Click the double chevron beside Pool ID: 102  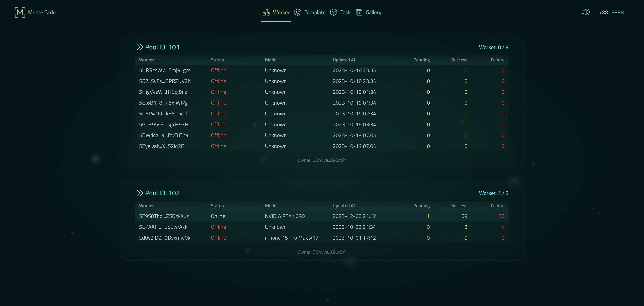[140, 193]
